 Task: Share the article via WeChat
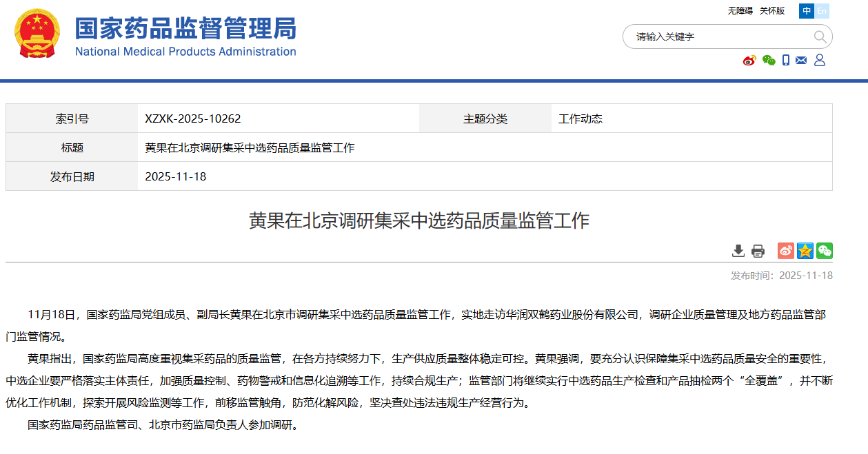coord(824,251)
